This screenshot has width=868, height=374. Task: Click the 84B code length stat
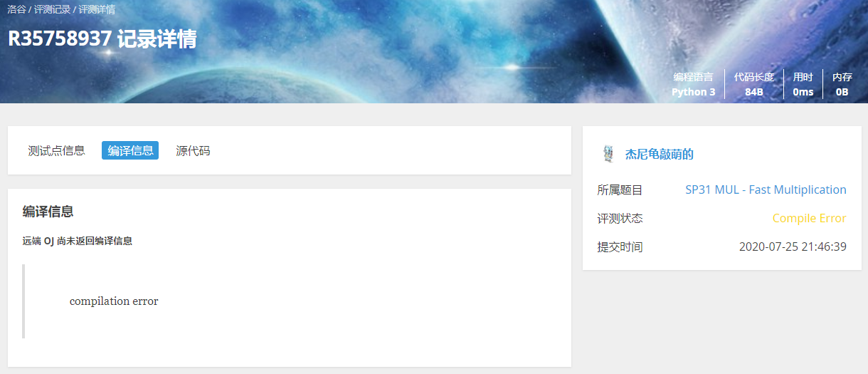[754, 92]
